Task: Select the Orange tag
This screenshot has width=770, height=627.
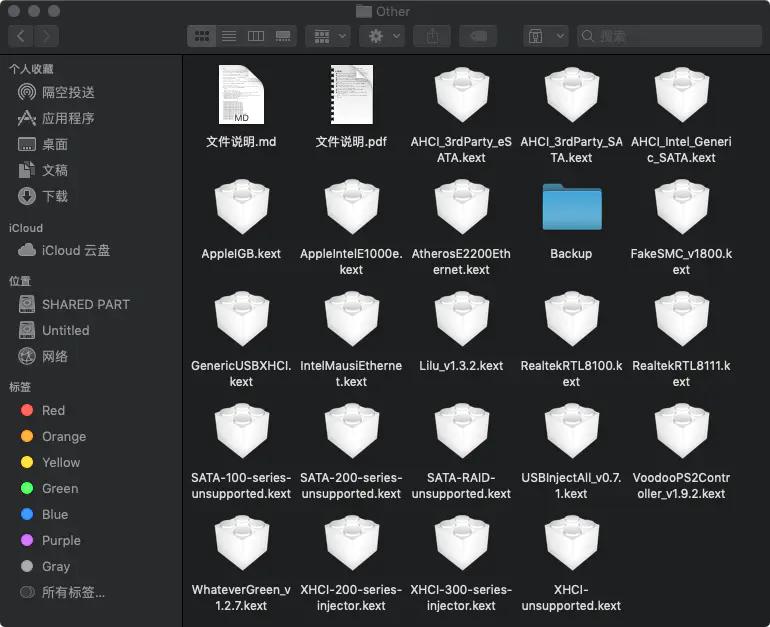Action: pos(54,436)
